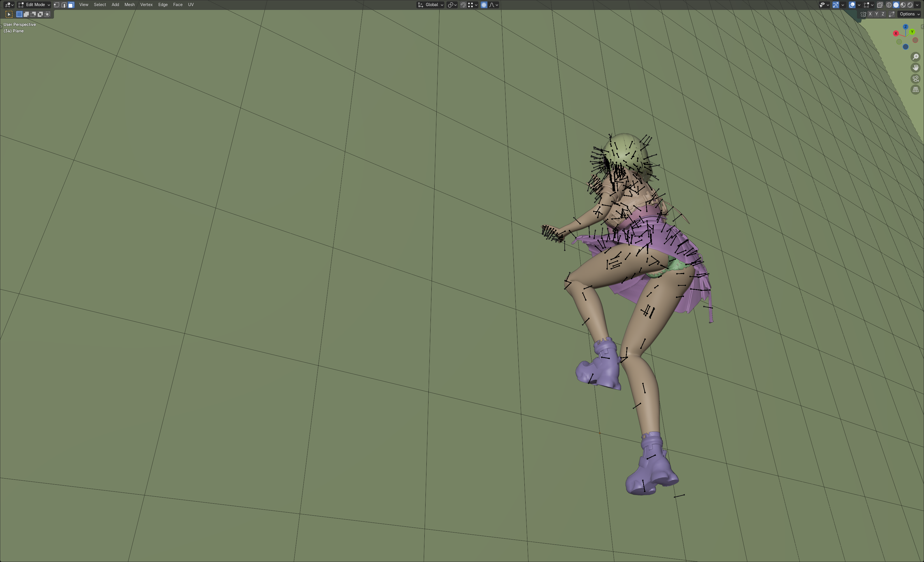Switch to solid viewport shading
This screenshot has width=924, height=562.
point(896,5)
